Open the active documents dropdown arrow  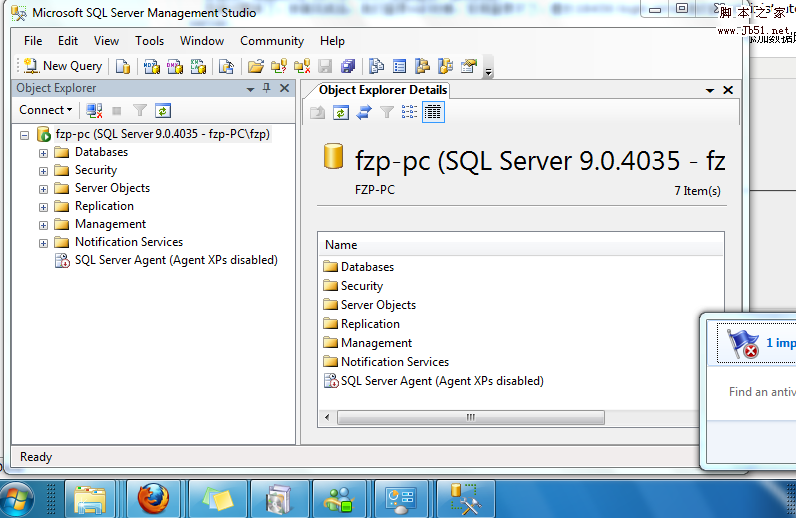710,90
